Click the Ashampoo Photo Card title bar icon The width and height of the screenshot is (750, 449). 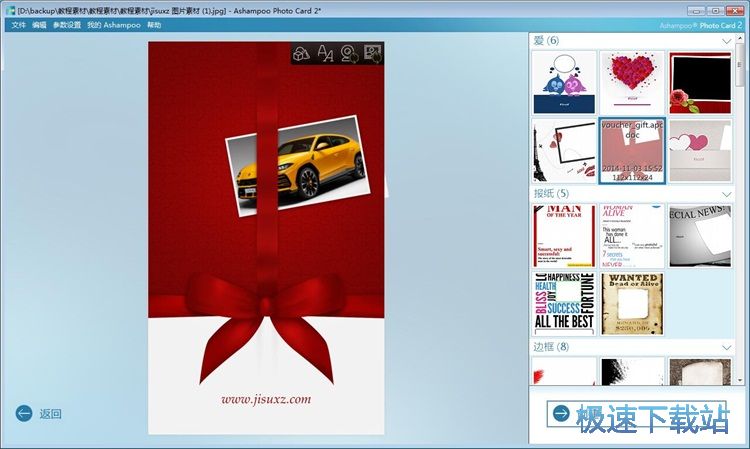(10, 11)
